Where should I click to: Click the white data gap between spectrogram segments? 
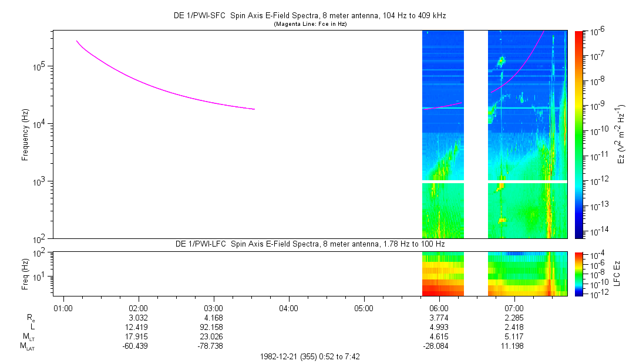click(476, 134)
